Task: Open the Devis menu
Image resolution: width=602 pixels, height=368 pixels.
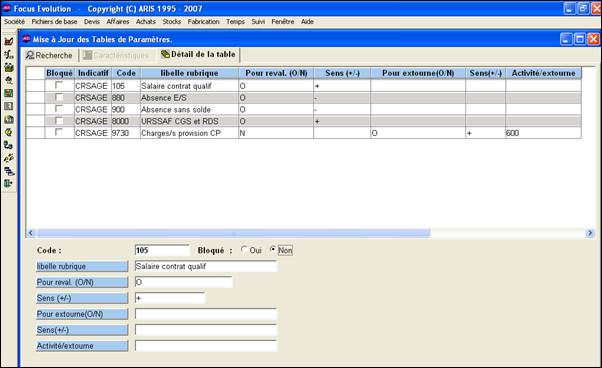Action: click(x=92, y=22)
